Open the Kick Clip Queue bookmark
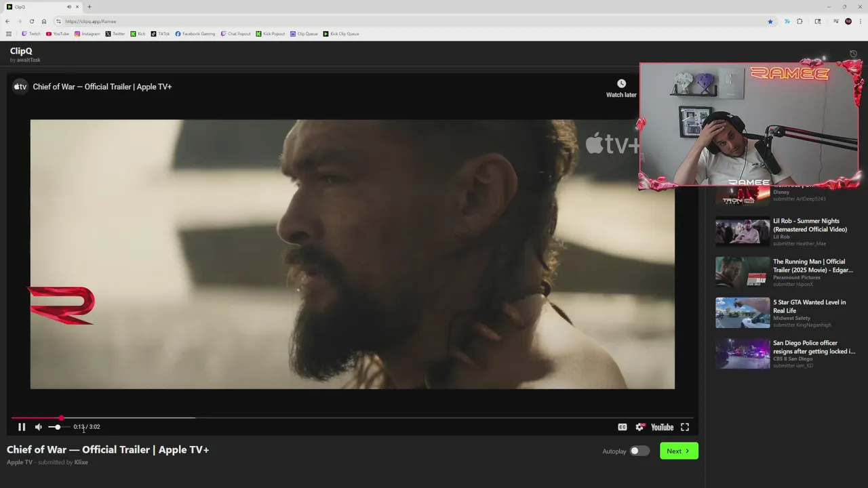This screenshot has height=488, width=868. 341,34
